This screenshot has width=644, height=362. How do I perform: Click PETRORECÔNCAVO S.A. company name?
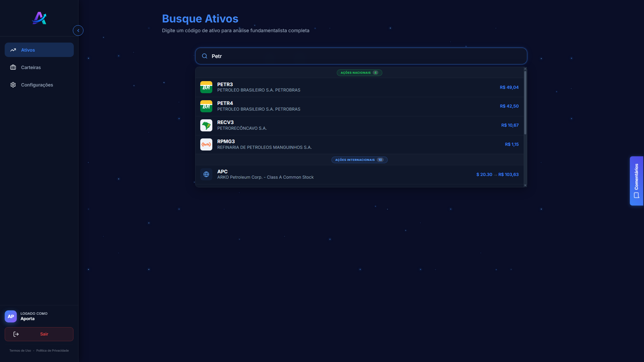point(242,128)
